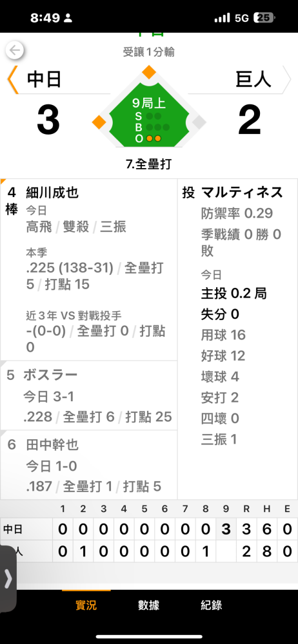298x644 pixels.
Task: Tap the 7.全壘打 play result label
Action: (148, 164)
